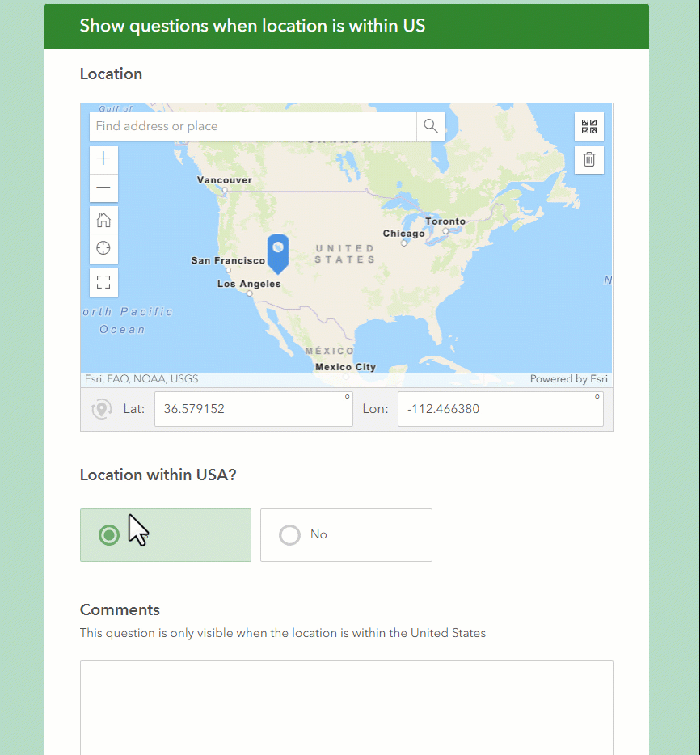This screenshot has height=755, width=700.
Task: Click inside the Lat coordinate field
Action: click(253, 409)
